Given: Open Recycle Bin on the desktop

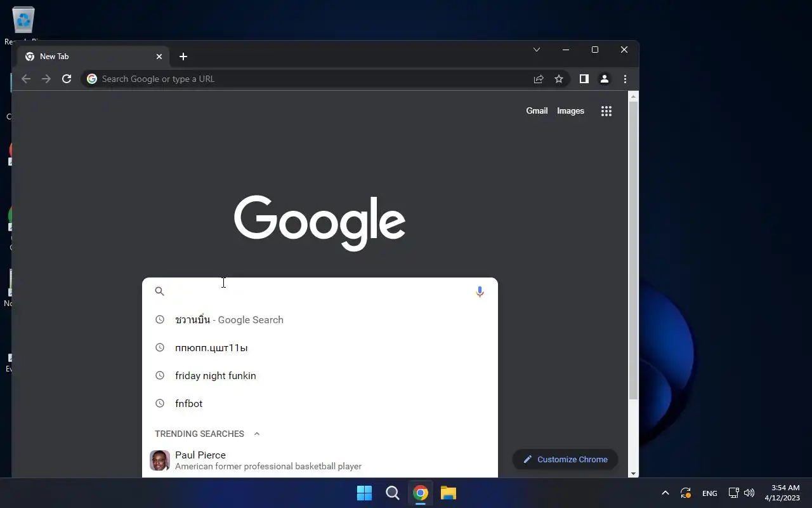Looking at the screenshot, I should 23,25.
